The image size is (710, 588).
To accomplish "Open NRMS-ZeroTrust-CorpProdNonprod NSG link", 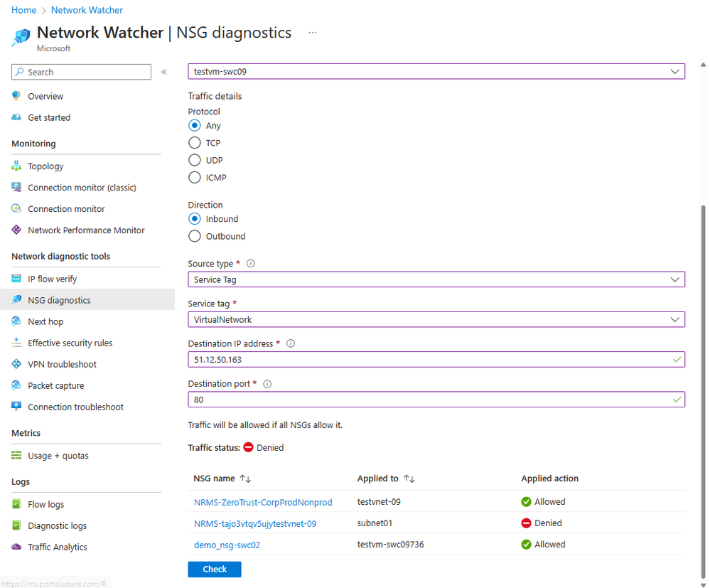I will point(263,502).
